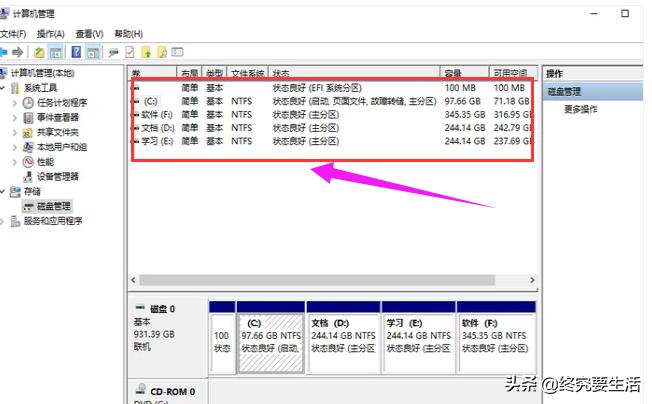Sort by the 布局 column header
The image size is (652, 404).
[x=189, y=73]
